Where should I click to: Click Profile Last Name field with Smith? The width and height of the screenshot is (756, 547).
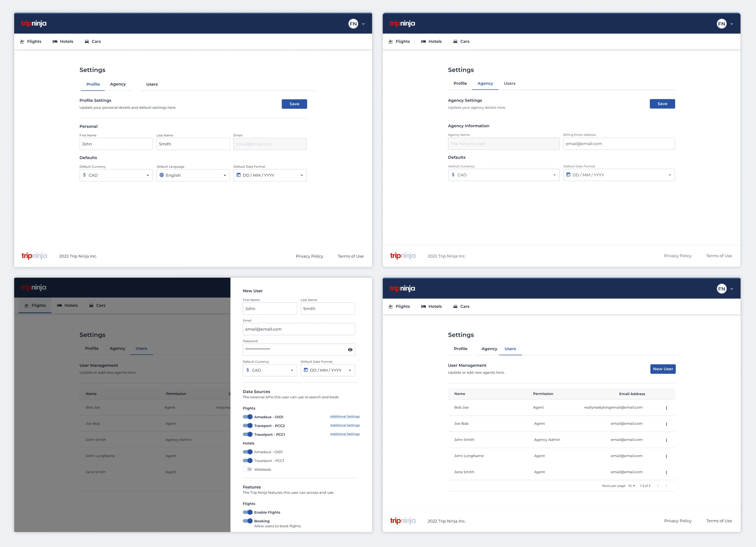point(193,144)
